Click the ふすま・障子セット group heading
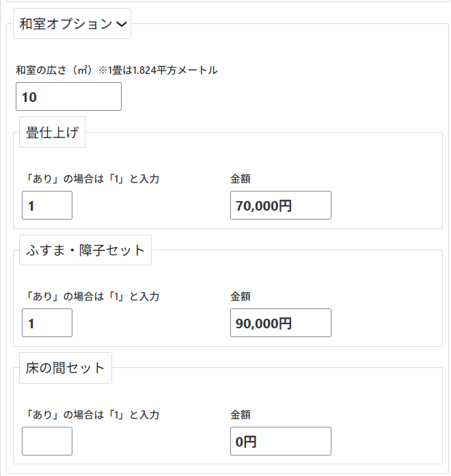Image resolution: width=451 pixels, height=476 pixels. (x=85, y=250)
